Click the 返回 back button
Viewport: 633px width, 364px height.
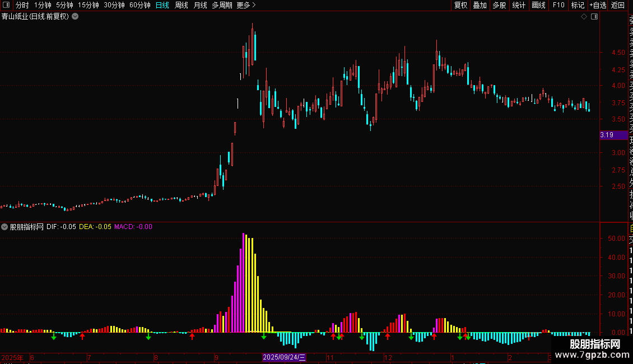[618, 5]
